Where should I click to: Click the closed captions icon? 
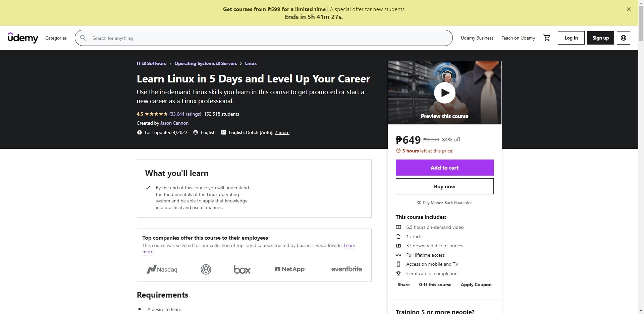point(224,132)
